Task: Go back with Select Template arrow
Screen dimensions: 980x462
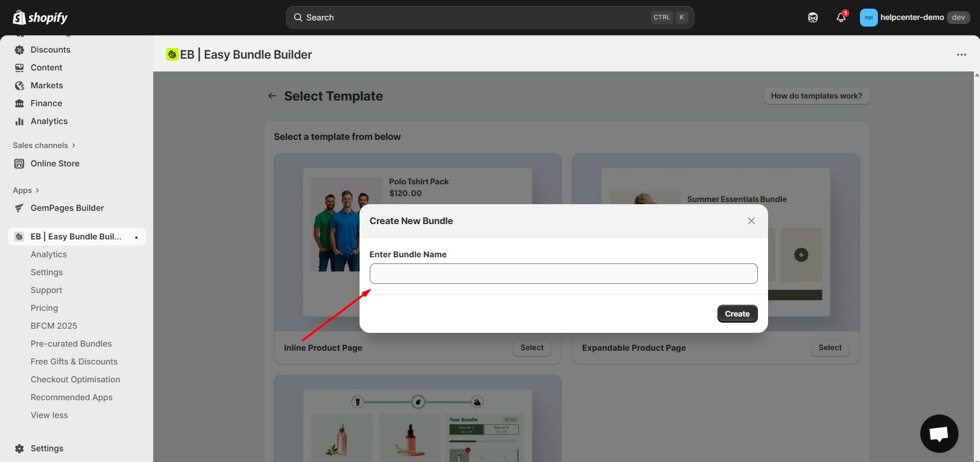Action: (x=272, y=96)
